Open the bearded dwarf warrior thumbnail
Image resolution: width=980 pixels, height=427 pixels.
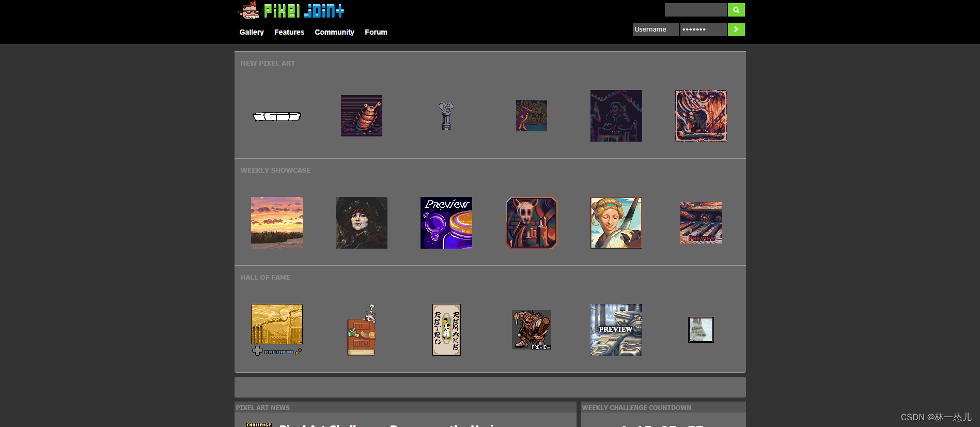coord(532,330)
